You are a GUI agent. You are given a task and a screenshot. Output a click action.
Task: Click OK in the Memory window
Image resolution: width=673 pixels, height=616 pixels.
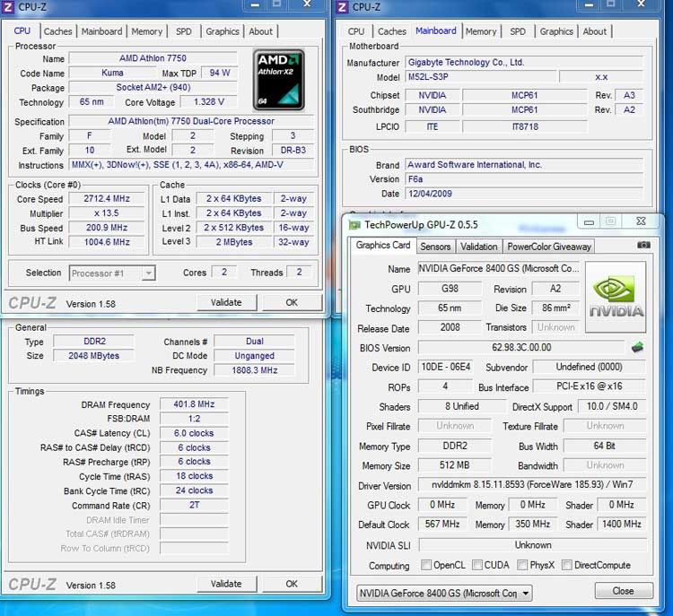click(292, 584)
